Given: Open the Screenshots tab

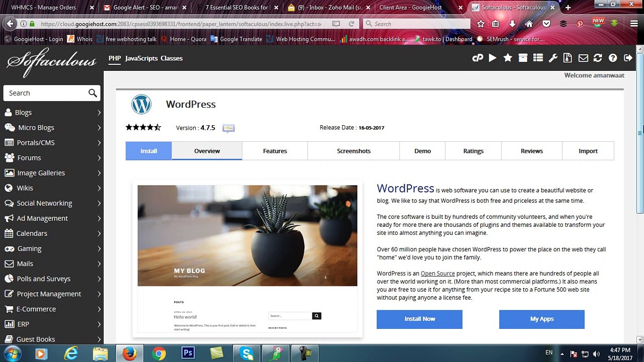Looking at the screenshot, I should tap(354, 151).
